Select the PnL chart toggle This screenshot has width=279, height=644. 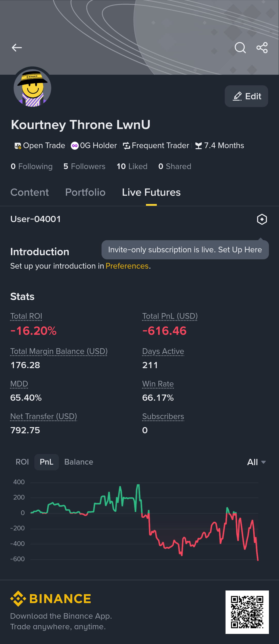point(47,462)
